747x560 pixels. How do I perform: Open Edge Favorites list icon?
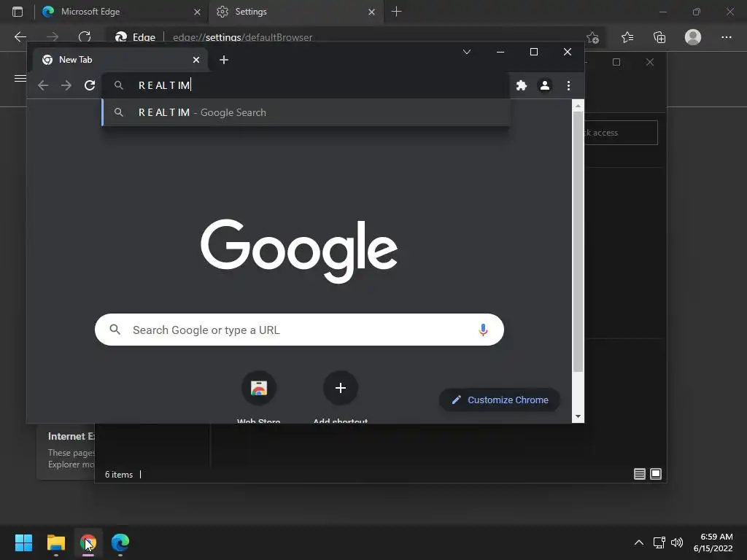click(627, 37)
